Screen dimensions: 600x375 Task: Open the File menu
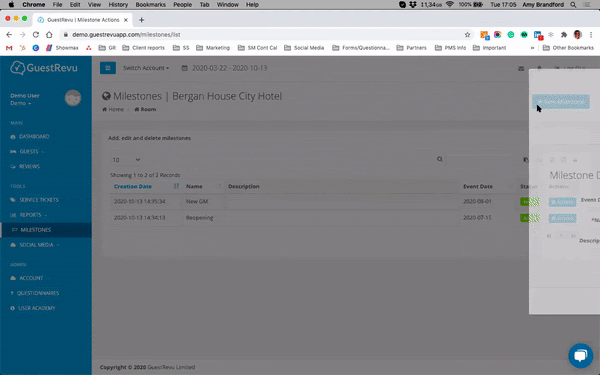pos(57,5)
